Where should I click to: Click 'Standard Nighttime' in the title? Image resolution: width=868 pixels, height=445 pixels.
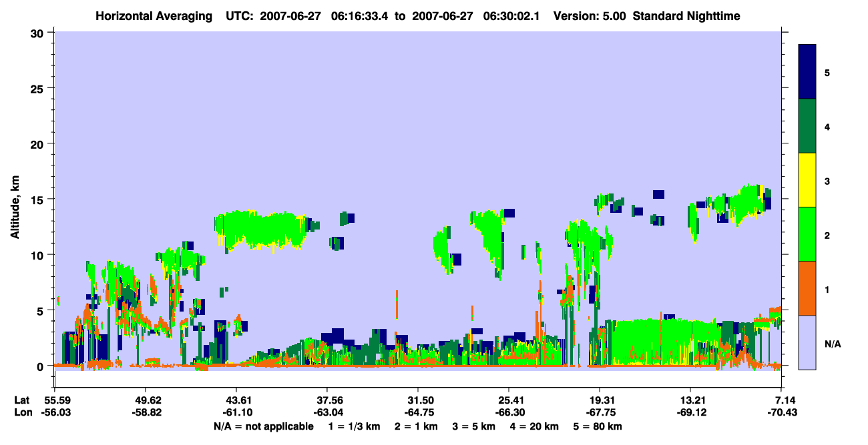(x=686, y=15)
